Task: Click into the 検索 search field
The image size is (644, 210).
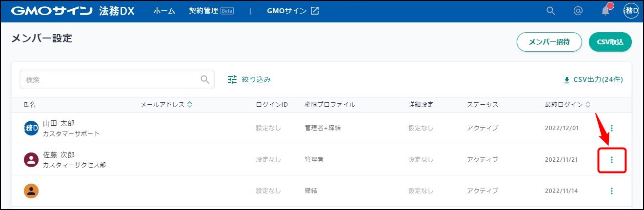Action: (x=110, y=79)
